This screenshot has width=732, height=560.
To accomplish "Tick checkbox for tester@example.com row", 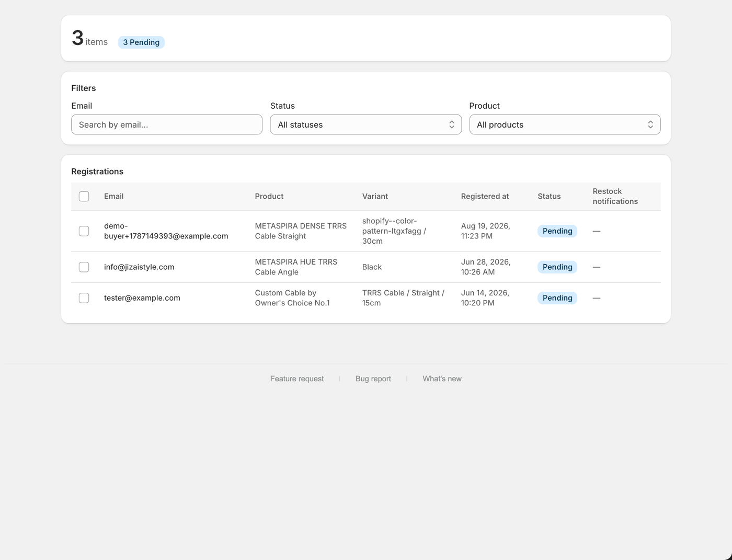I will click(x=84, y=298).
